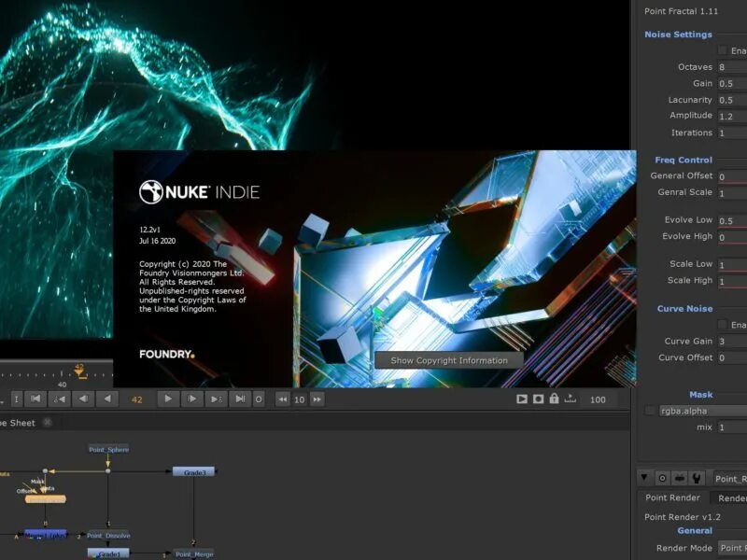747x560 pixels.
Task: Switch to the Dope Sheet tab
Action: [x=18, y=423]
